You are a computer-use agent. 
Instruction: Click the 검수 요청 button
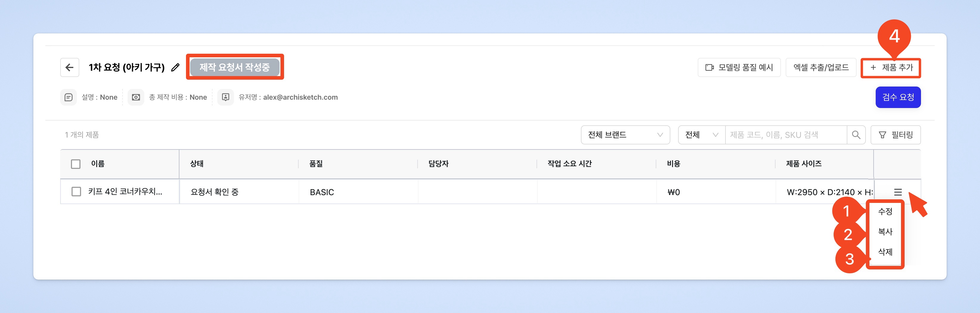pyautogui.click(x=898, y=98)
